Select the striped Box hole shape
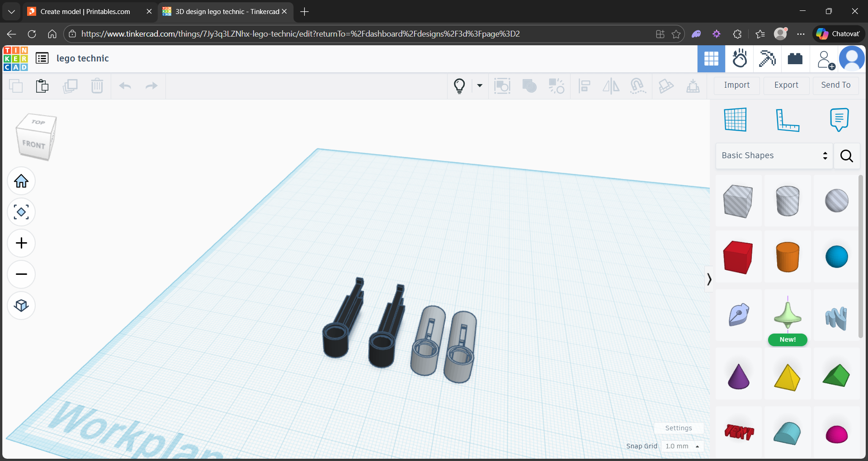This screenshot has height=461, width=868. point(738,201)
